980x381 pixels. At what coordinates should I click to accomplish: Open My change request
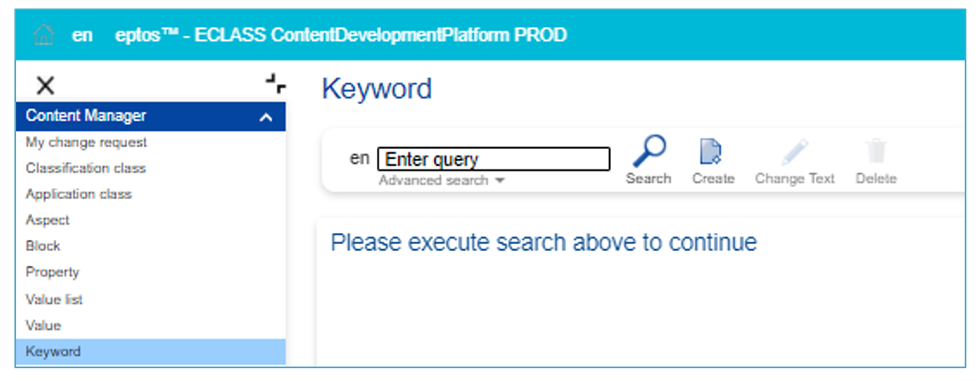click(86, 142)
